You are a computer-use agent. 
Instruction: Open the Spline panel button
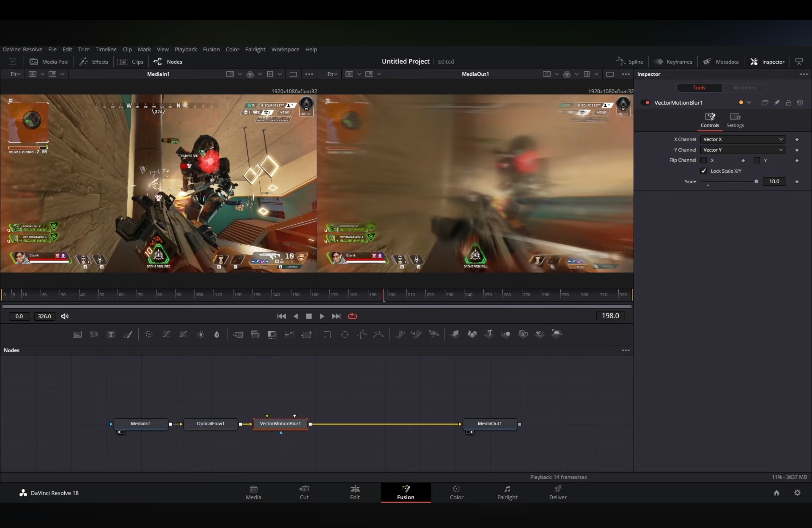(629, 61)
